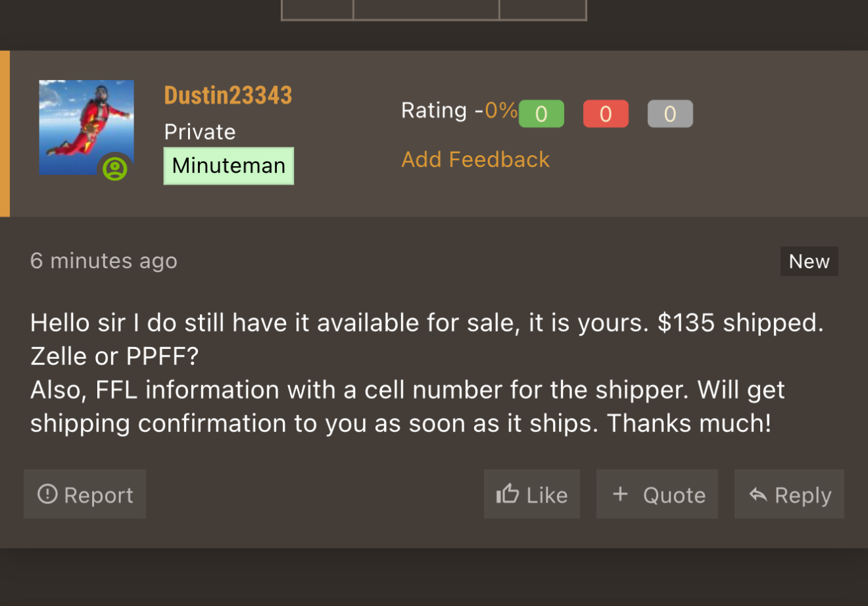Click the New post indicator badge
Image resolution: width=868 pixels, height=606 pixels.
point(809,261)
